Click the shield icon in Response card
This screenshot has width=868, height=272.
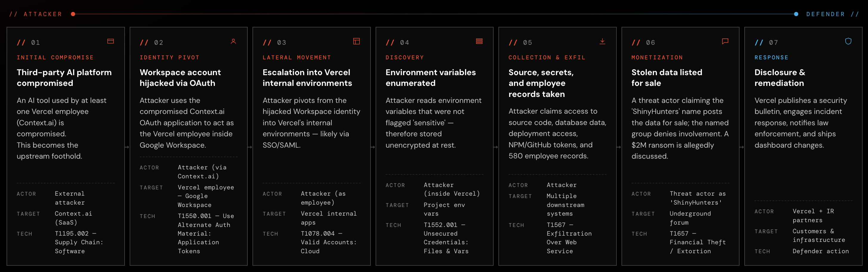click(x=848, y=41)
